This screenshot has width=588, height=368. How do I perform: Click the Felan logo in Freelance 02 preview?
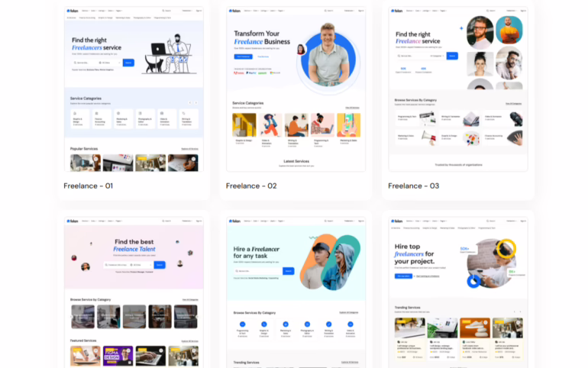click(x=234, y=11)
